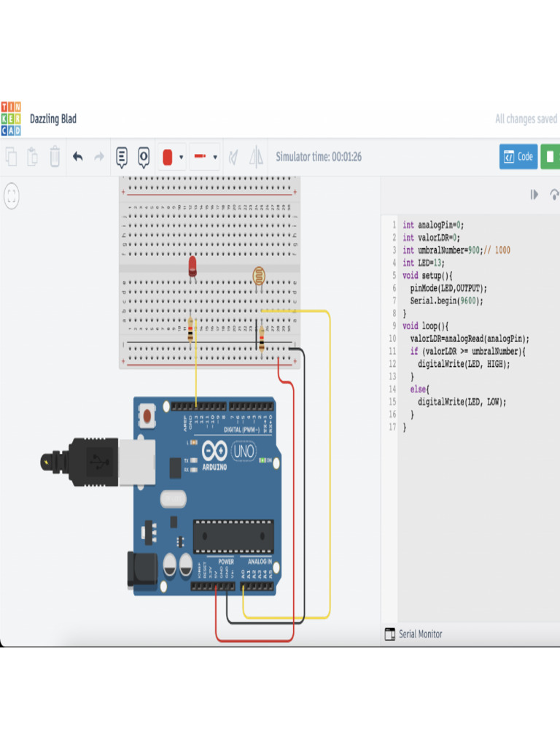
Task: Rename the design title Dazzling Blad
Action: [x=53, y=119]
